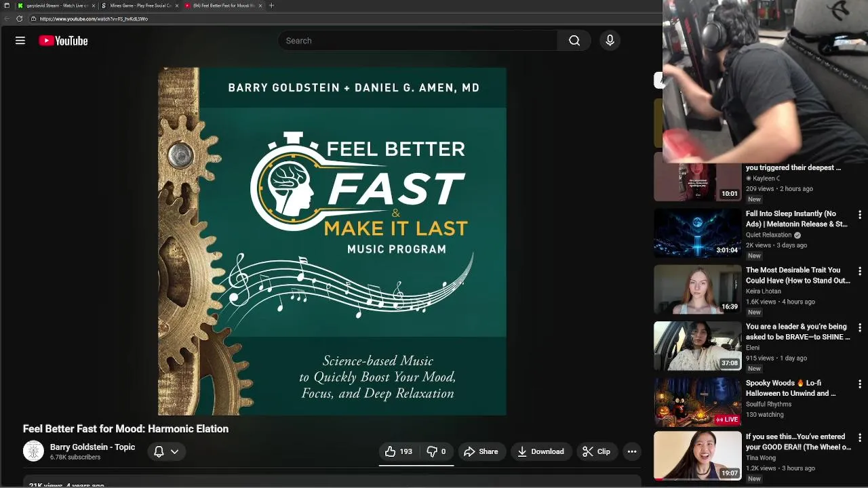Open the Share dialog
This screenshot has height=488, width=868.
481,451
